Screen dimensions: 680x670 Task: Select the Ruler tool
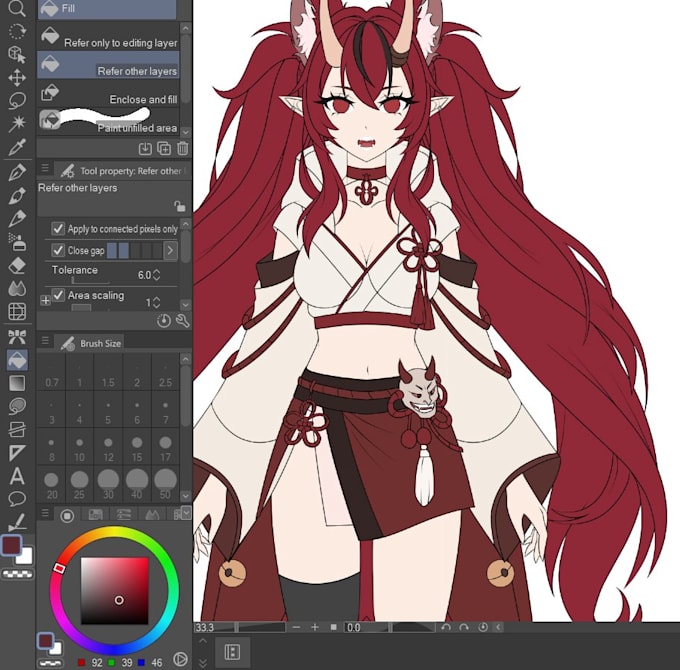point(17,453)
